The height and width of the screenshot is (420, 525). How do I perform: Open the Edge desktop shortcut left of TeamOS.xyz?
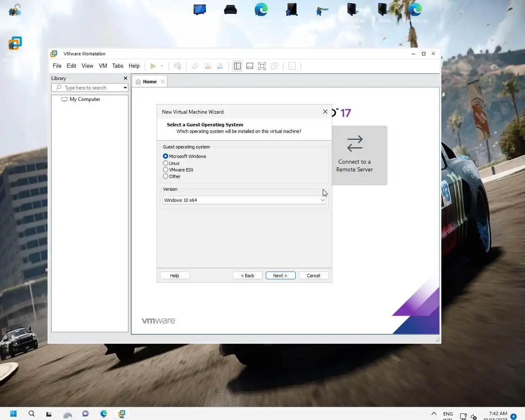[x=261, y=15]
